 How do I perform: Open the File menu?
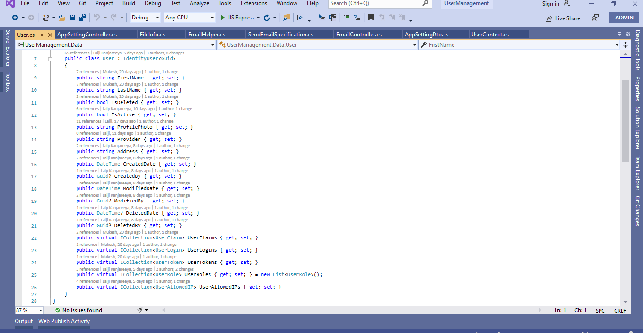(25, 3)
